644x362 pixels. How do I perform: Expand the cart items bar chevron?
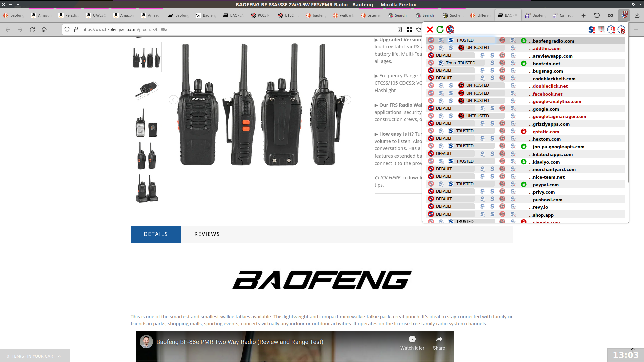[59, 356]
